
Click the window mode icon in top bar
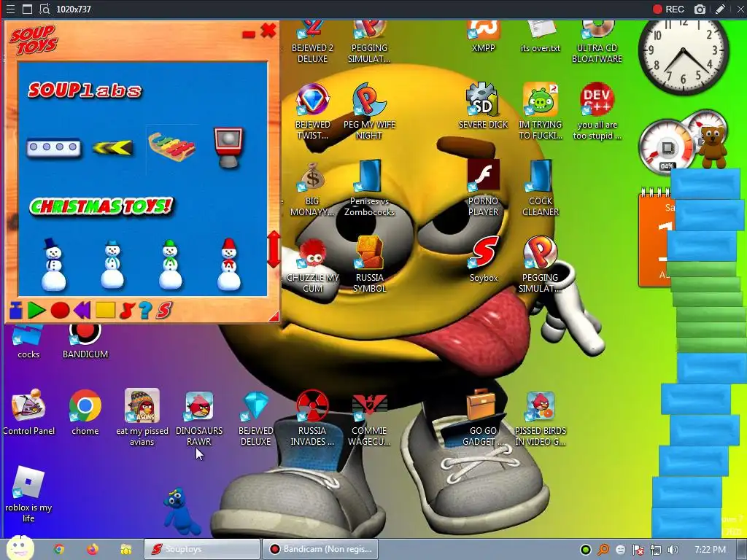pos(27,9)
